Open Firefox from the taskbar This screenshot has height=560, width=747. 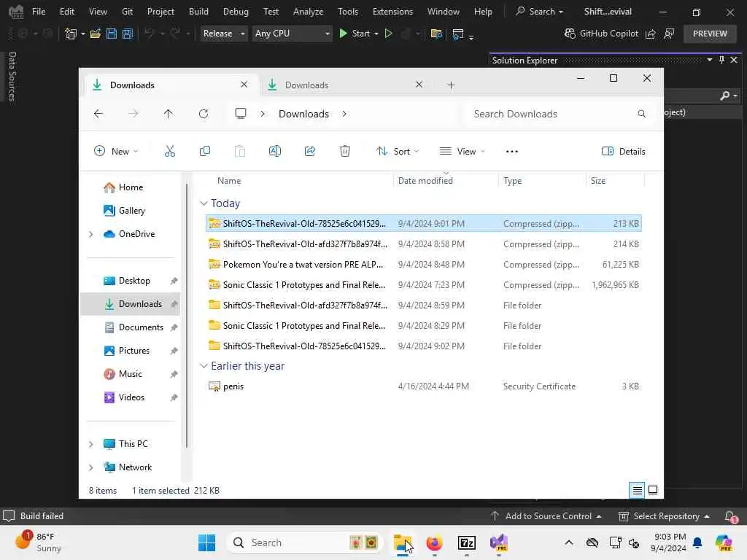(434, 542)
